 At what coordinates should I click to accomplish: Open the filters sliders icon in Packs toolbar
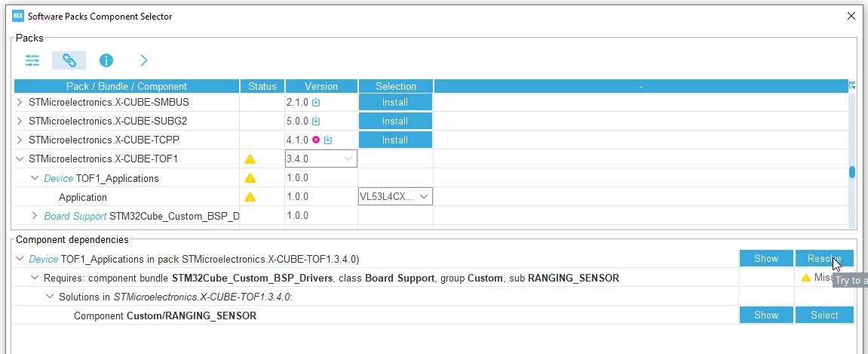click(32, 60)
